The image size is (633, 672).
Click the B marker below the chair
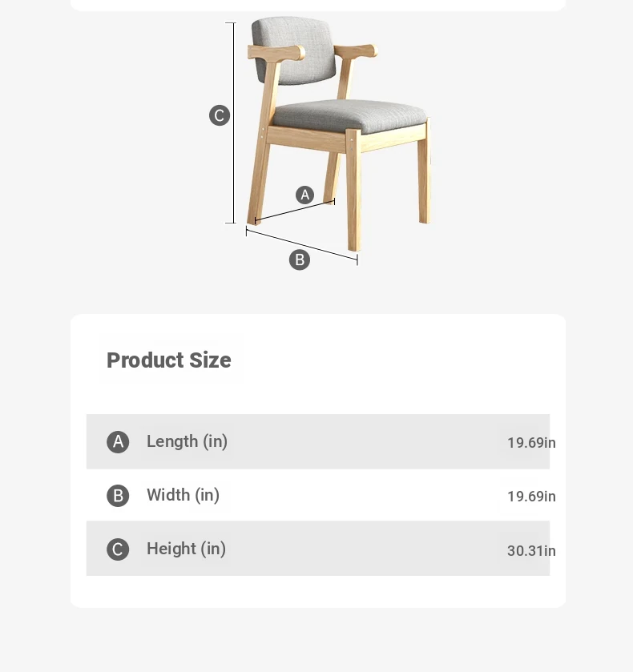(300, 260)
